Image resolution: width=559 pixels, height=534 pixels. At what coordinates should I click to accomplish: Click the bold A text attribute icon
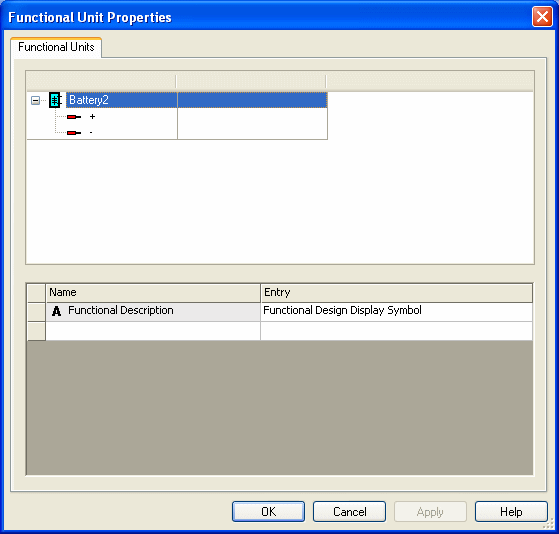point(56,311)
